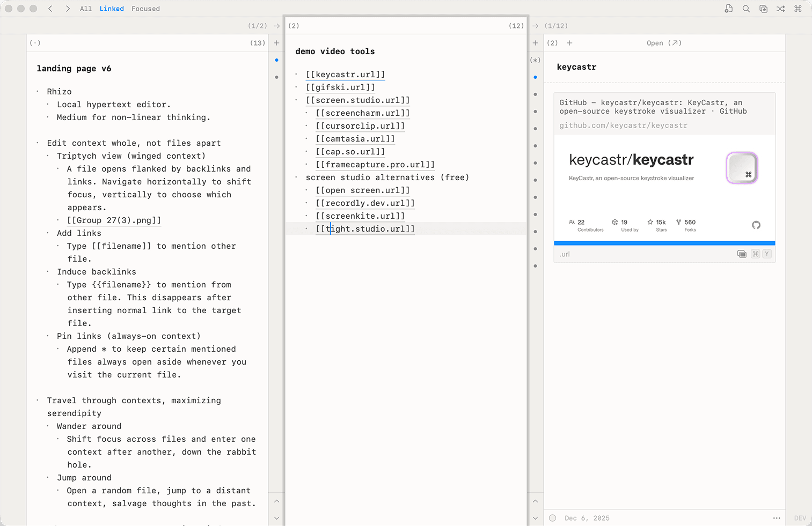Open the [[tight.studio.url]] link
Image resolution: width=812 pixels, height=526 pixels.
pos(365,229)
